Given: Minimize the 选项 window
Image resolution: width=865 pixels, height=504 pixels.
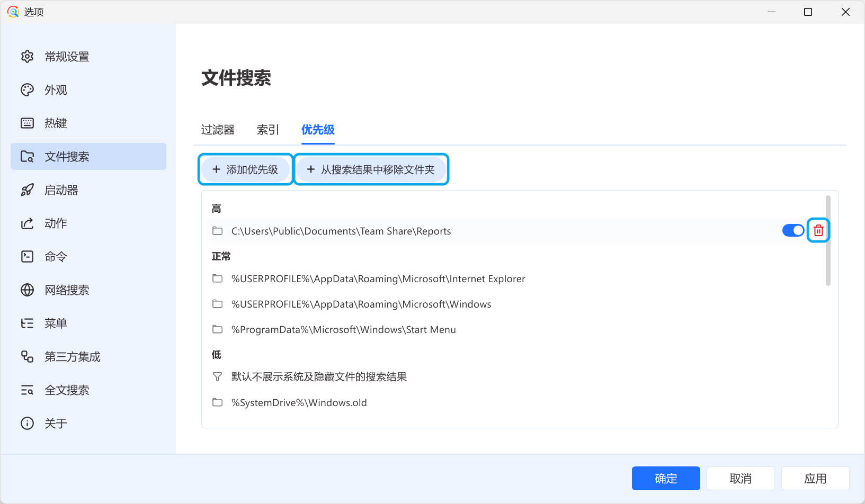Looking at the screenshot, I should [771, 12].
